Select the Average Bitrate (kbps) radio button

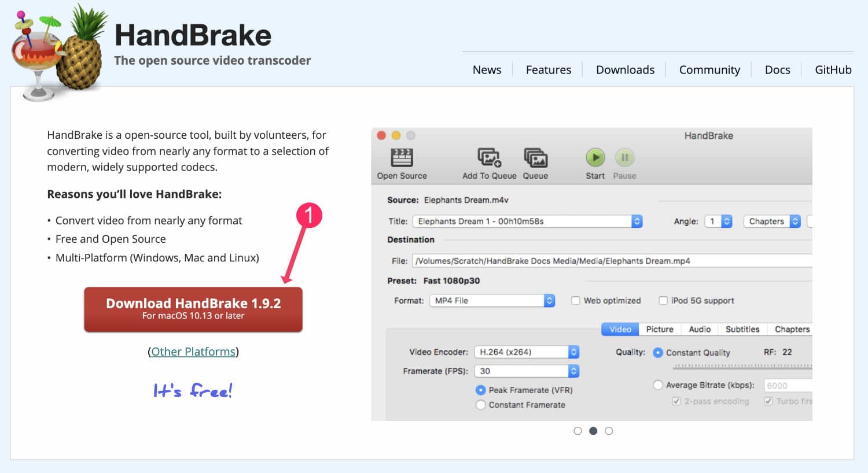[x=658, y=385]
